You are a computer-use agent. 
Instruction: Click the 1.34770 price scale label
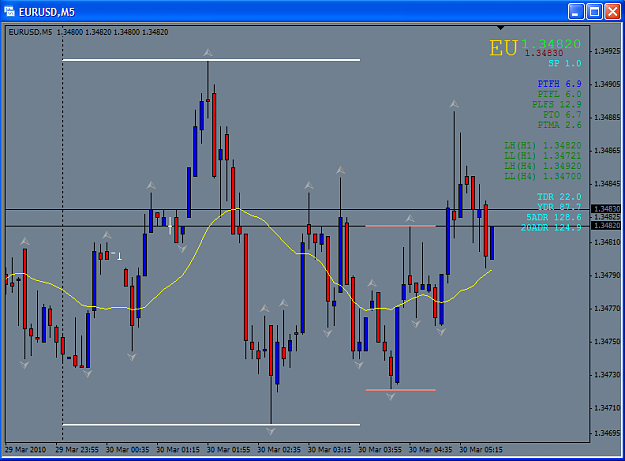pyautogui.click(x=607, y=308)
